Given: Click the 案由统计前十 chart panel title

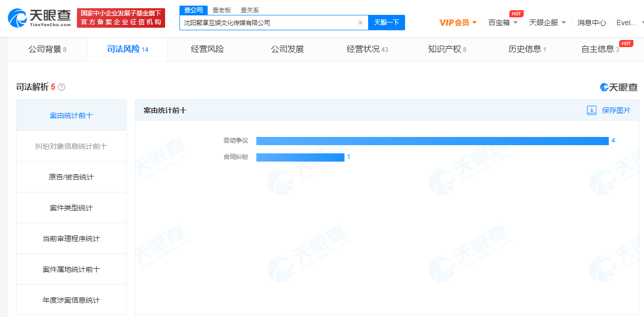Looking at the screenshot, I should pos(165,110).
